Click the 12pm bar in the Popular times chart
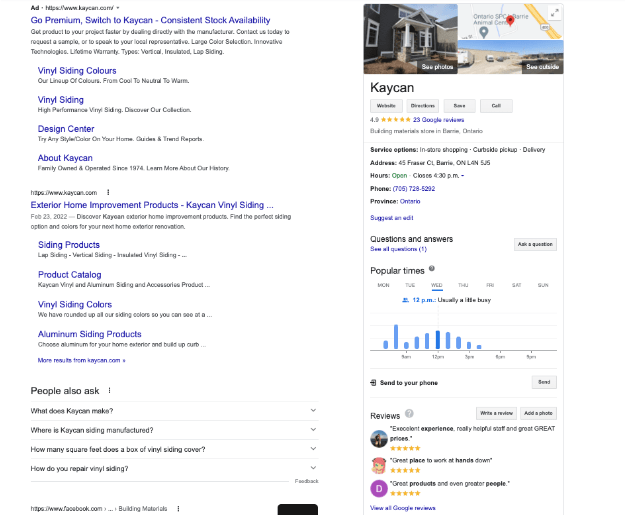 pos(438,339)
